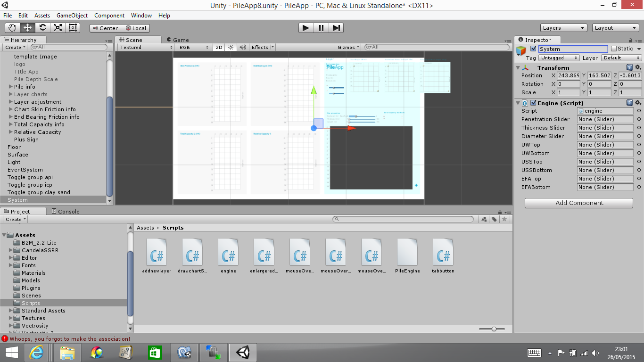Disable the Engine script component checkbox
Image resolution: width=644 pixels, height=362 pixels.
click(533, 103)
